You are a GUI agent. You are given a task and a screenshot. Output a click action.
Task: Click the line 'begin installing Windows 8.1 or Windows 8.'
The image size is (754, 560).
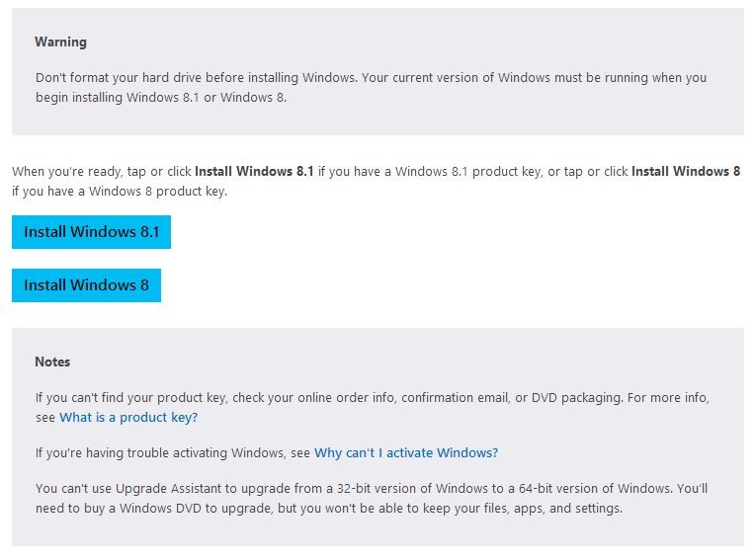click(161, 97)
